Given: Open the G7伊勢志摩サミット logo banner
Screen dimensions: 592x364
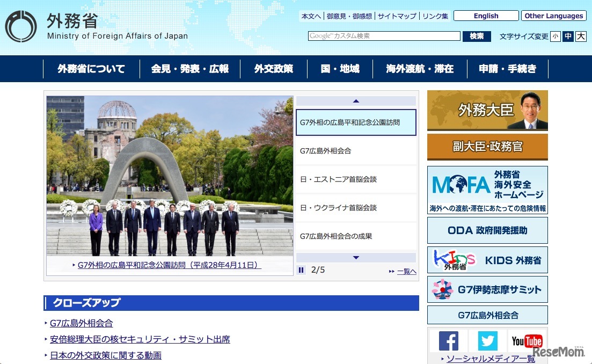Looking at the screenshot, I should point(486,289).
